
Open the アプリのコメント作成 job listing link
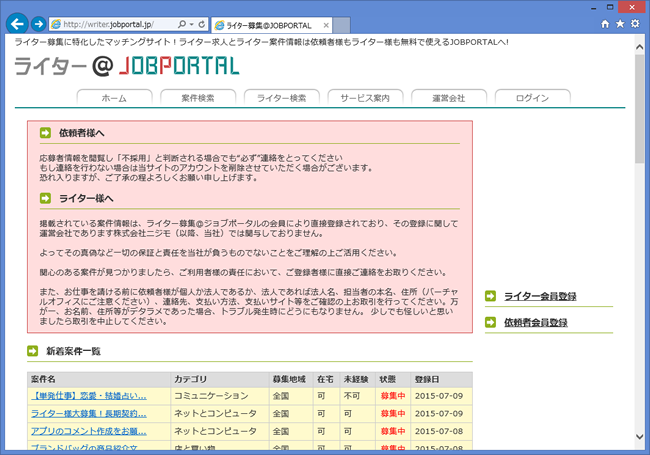point(89,431)
